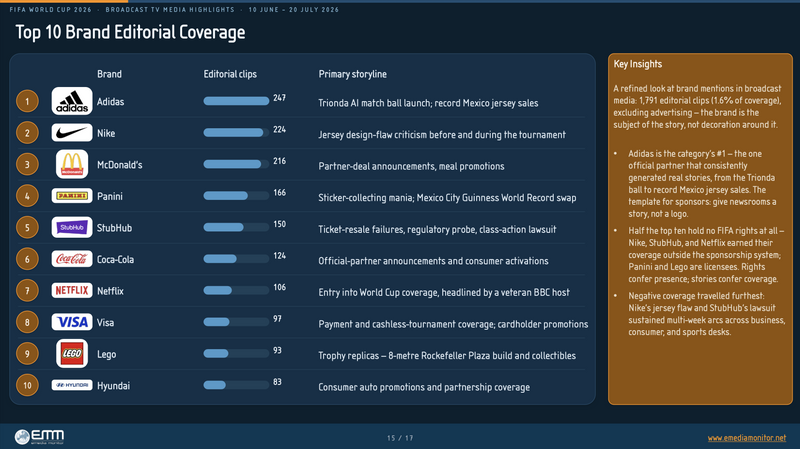Click the Netflix logo icon
Viewport: 800px width, 449px height.
pos(72,290)
